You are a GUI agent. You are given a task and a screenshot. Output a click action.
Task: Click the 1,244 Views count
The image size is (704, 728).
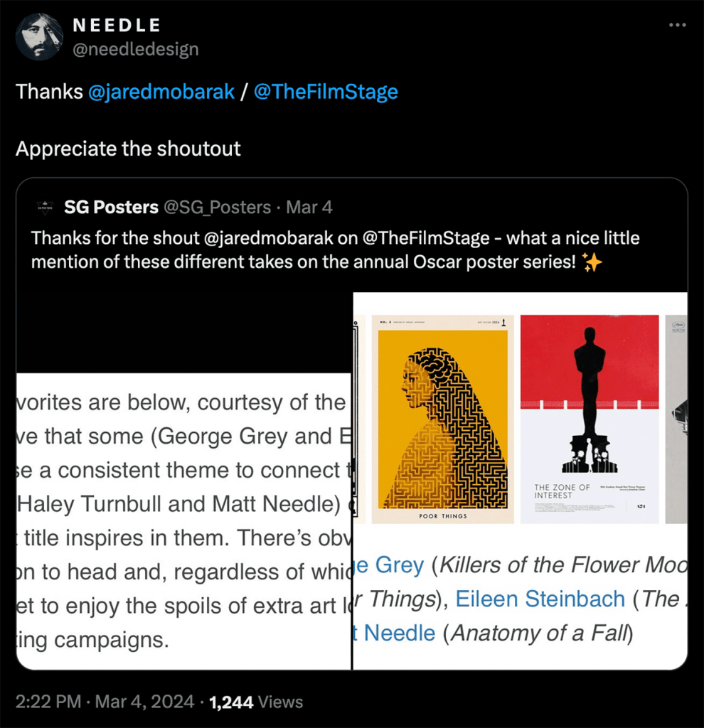point(257,702)
